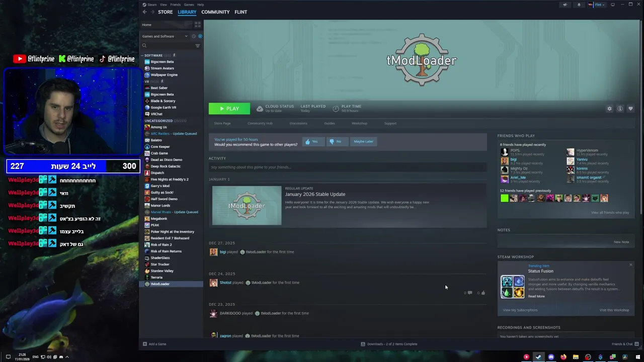Image resolution: width=644 pixels, height=362 pixels.
Task: Click Read More on Status Fusion
Action: click(x=536, y=296)
